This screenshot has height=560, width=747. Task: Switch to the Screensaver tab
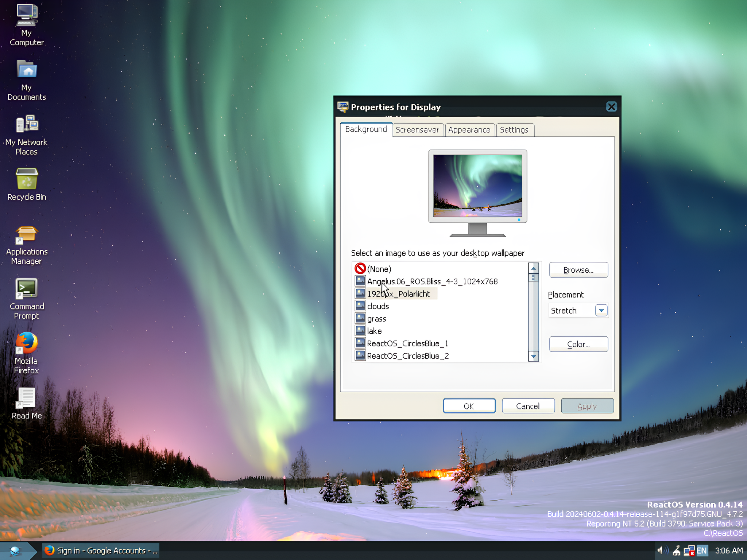[418, 130]
